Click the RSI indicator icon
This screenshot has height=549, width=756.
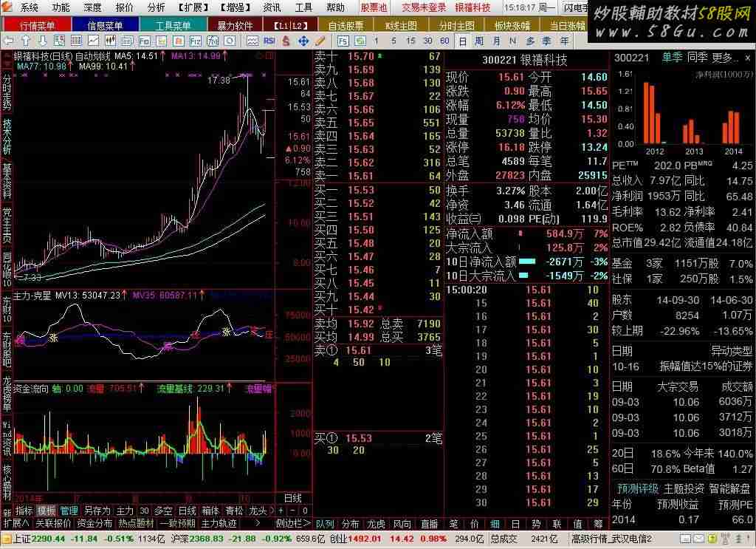click(x=269, y=41)
